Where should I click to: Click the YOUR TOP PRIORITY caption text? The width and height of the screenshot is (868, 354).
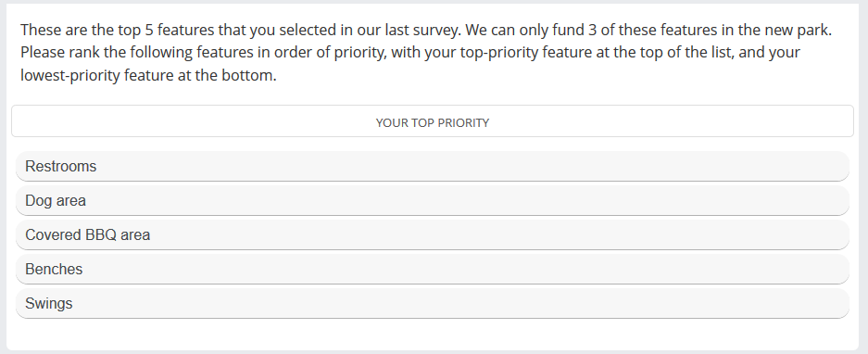pos(433,123)
